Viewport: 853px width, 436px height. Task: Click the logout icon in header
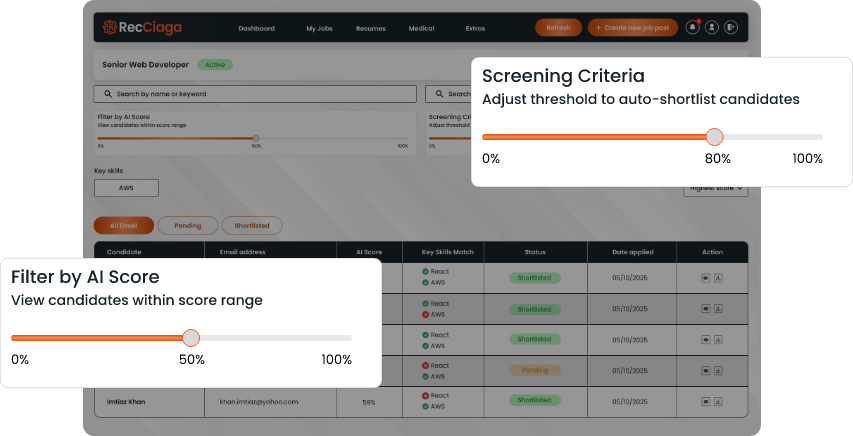731,28
